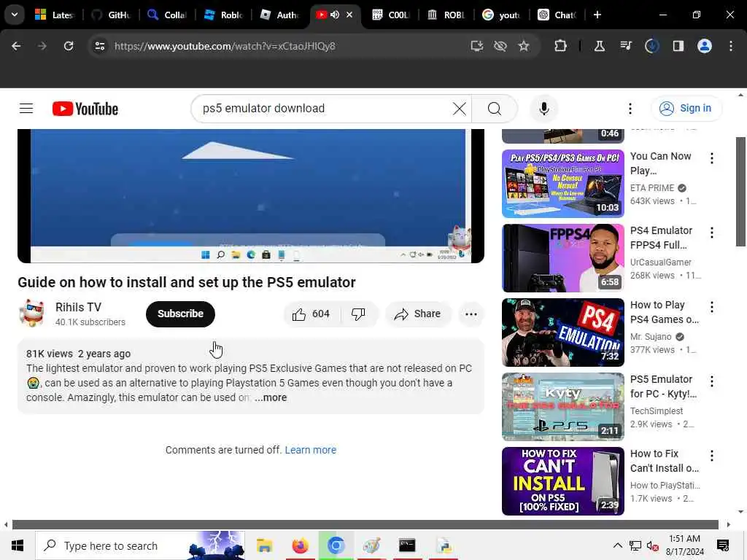Open options for How to Fix Can't Install video
747x560 pixels.
[x=712, y=456]
